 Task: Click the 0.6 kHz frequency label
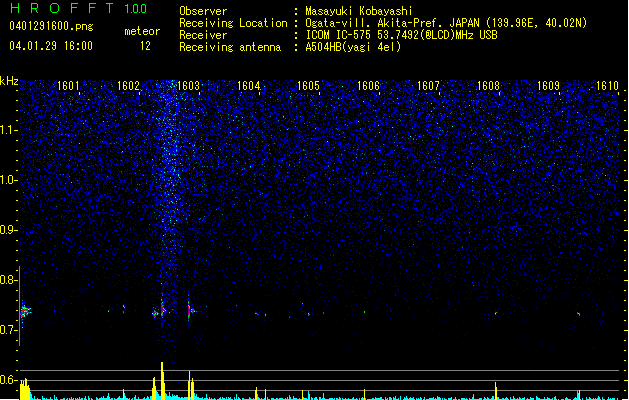tap(8, 380)
